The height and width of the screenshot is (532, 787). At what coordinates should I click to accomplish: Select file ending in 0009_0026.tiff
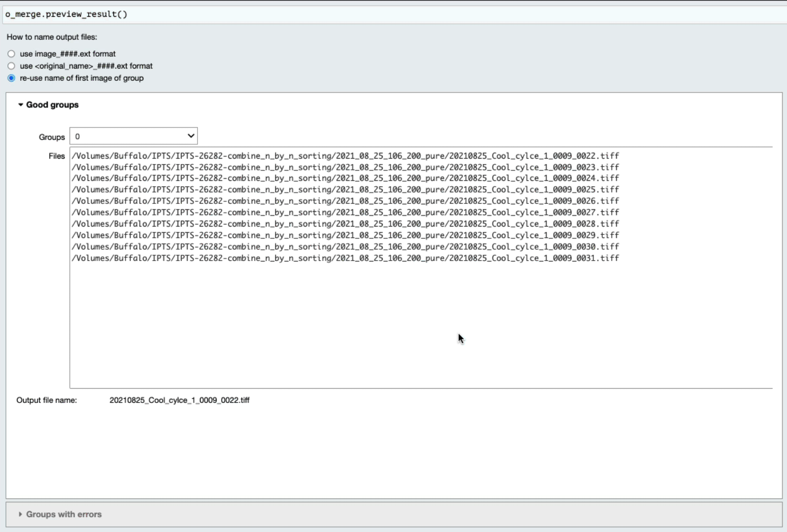(345, 201)
